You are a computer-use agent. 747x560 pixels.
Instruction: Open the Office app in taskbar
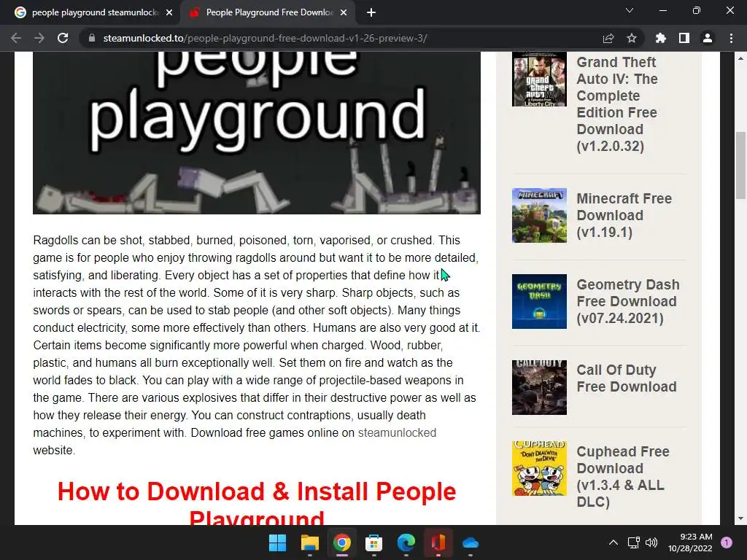pyautogui.click(x=438, y=542)
